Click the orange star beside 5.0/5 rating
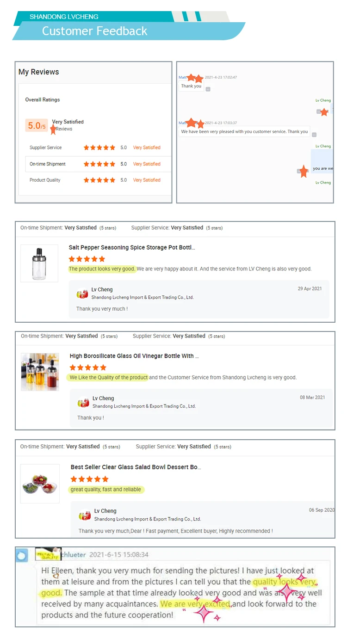 (x=53, y=129)
